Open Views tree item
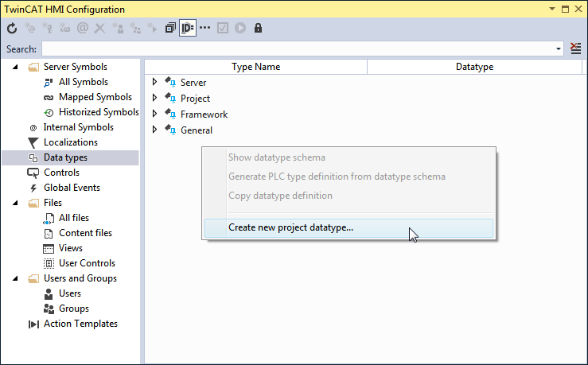 coord(71,248)
